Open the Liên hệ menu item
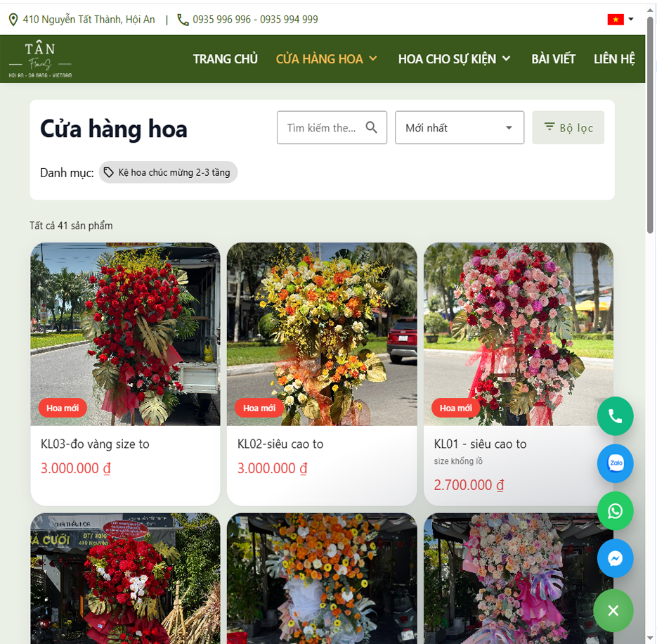The height and width of the screenshot is (644, 657). (613, 59)
